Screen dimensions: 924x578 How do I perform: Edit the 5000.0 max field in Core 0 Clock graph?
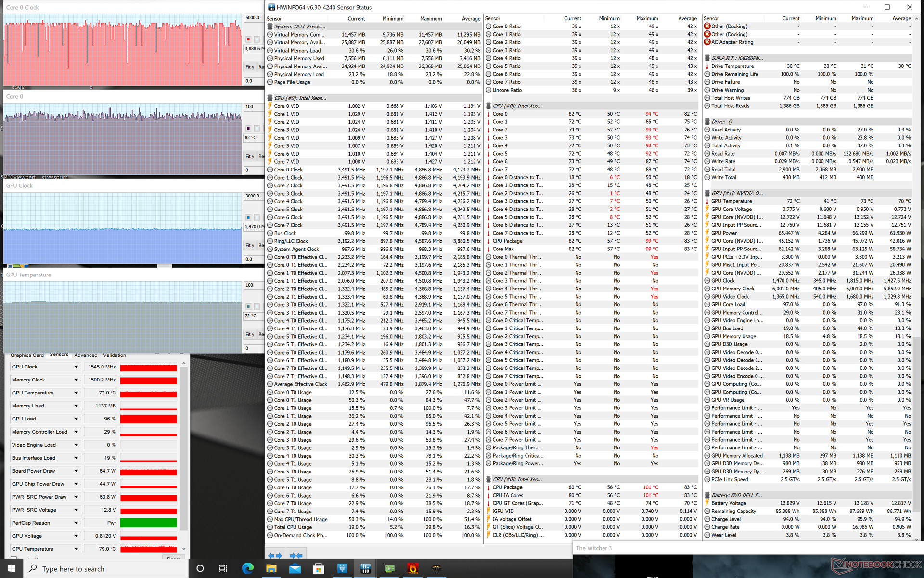(x=254, y=18)
